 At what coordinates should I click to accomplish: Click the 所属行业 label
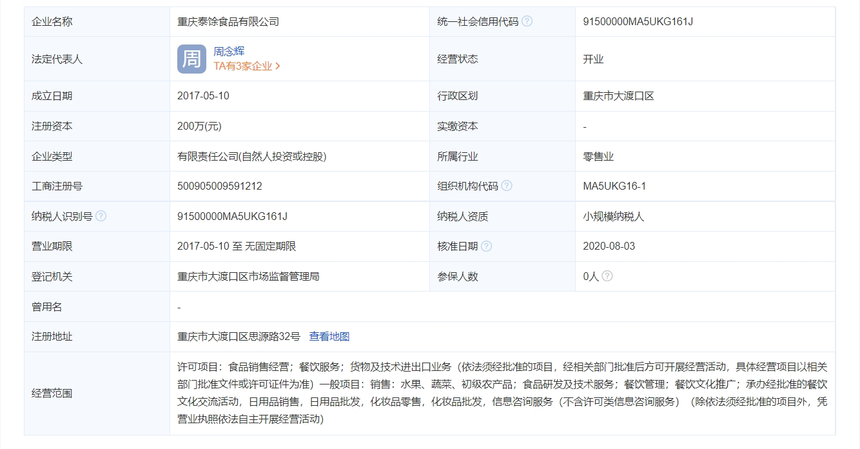click(457, 156)
